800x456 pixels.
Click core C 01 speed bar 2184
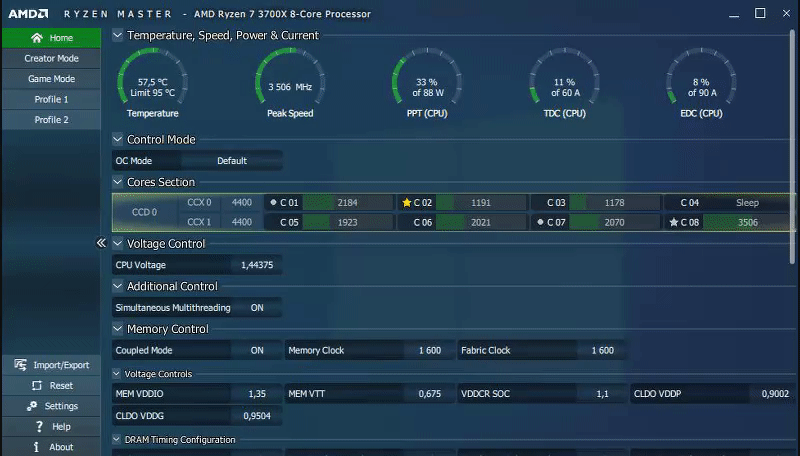pyautogui.click(x=347, y=202)
